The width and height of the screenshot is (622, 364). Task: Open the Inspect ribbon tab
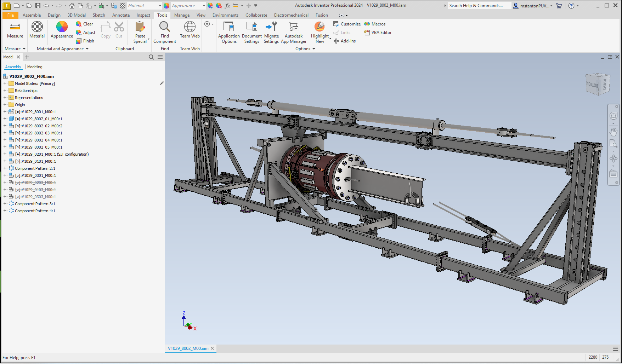pos(143,15)
